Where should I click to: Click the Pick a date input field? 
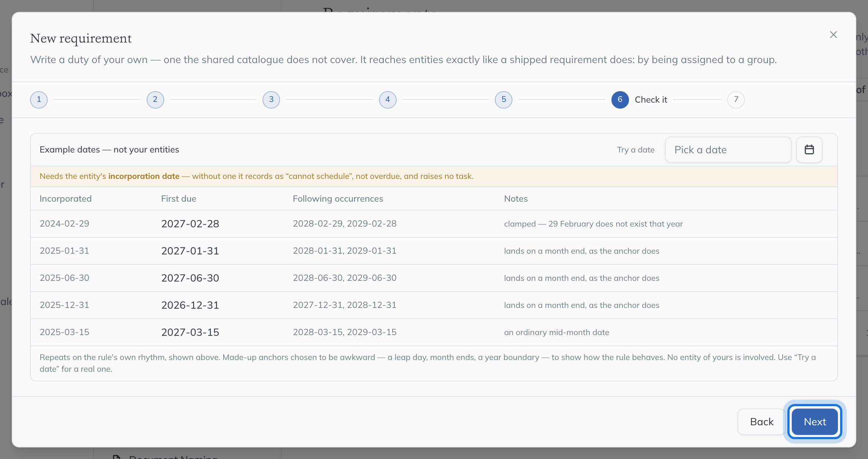(x=728, y=150)
